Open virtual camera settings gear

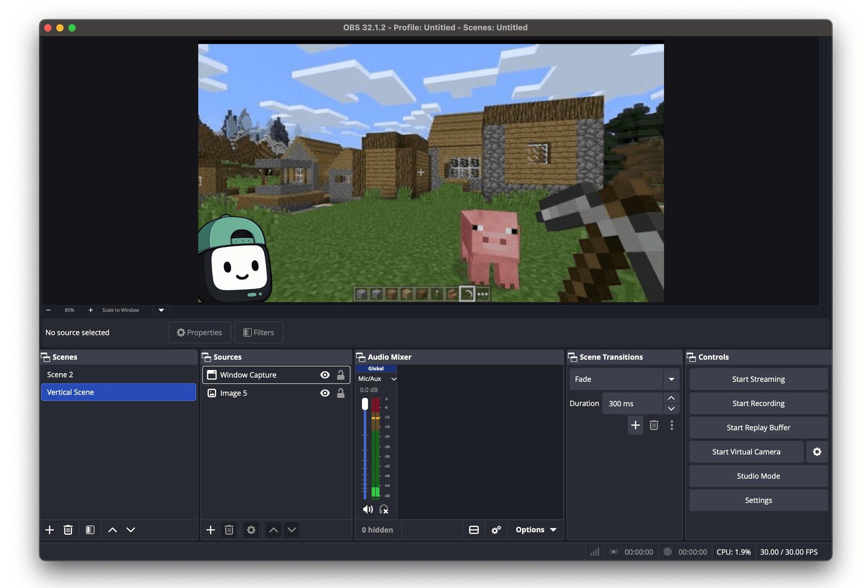(x=817, y=452)
